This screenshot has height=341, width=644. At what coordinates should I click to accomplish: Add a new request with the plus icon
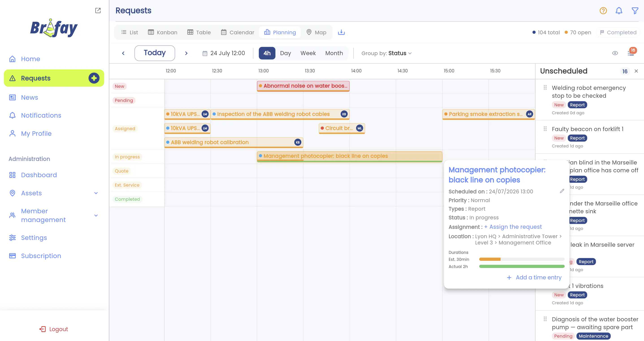click(x=94, y=78)
